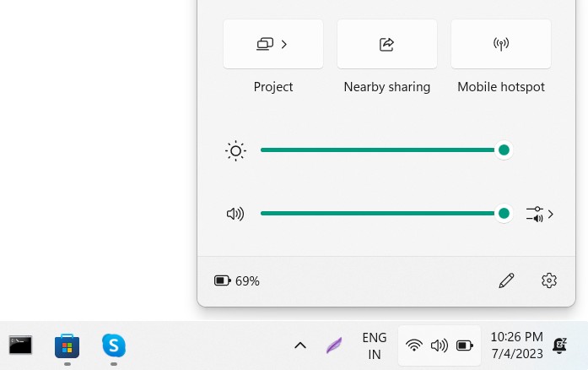Screen dimensions: 588x370
Task: Toggle the Nearby sharing tile
Action: pyautogui.click(x=386, y=44)
